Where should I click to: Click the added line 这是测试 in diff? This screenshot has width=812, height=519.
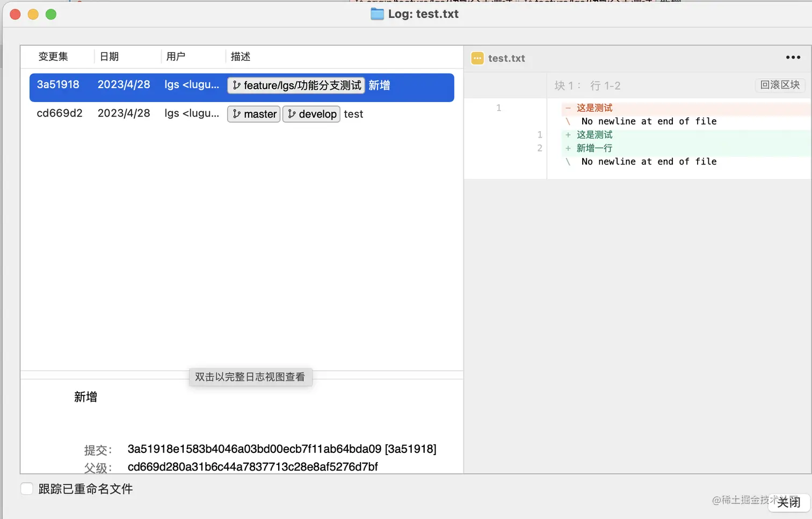coord(595,135)
